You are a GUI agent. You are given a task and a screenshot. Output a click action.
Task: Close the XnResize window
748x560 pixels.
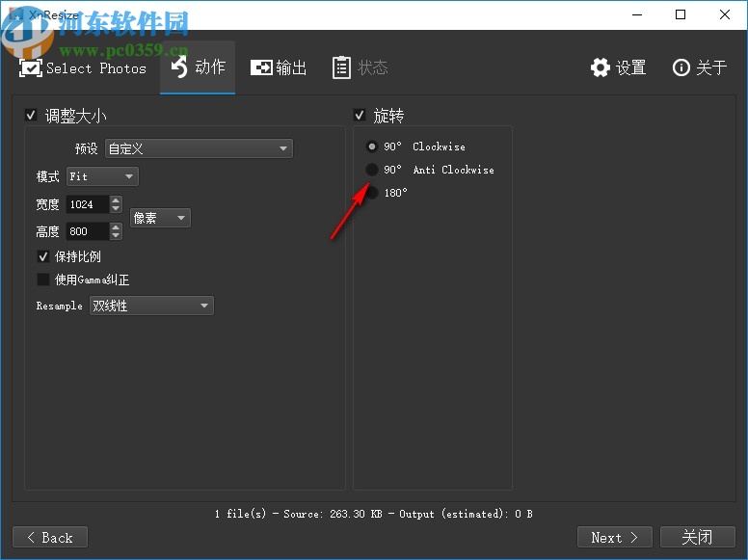tap(725, 14)
